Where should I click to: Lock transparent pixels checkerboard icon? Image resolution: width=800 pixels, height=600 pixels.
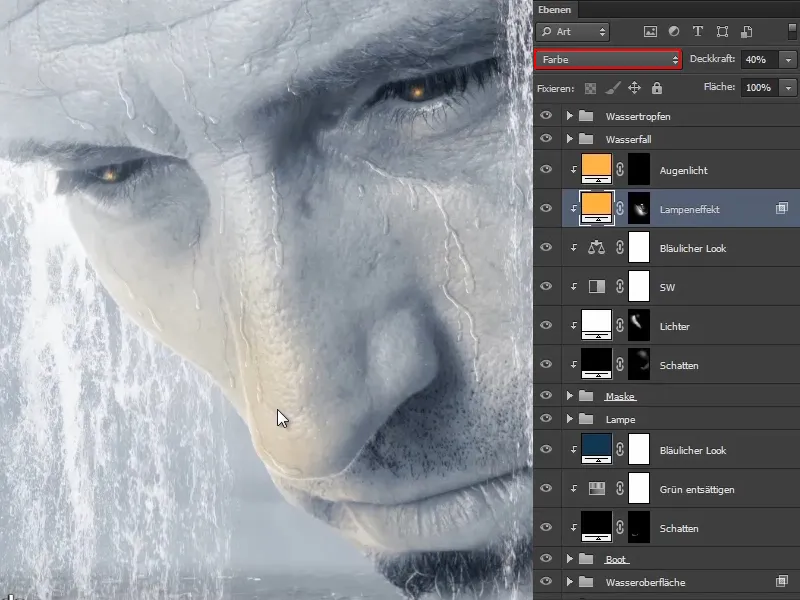(x=590, y=88)
